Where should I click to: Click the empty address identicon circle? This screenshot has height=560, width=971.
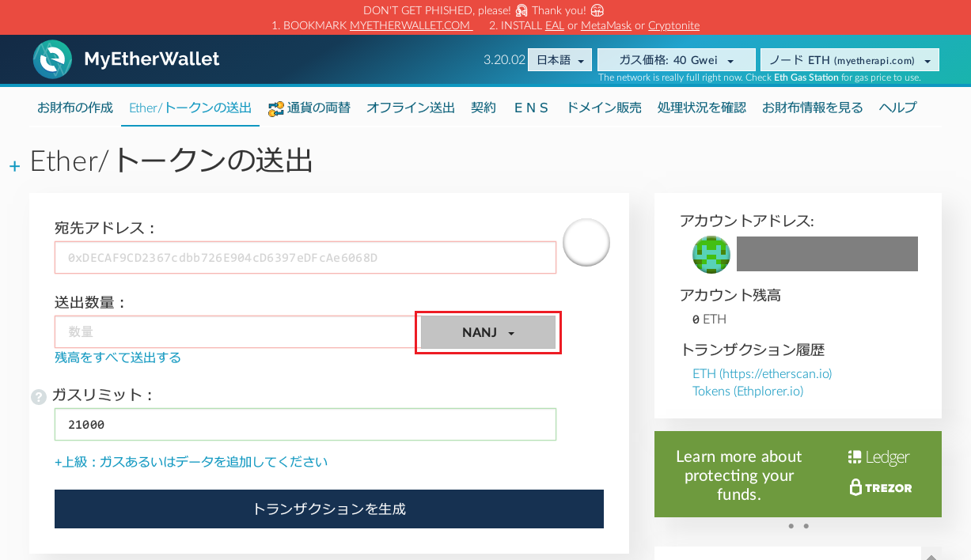coord(586,242)
